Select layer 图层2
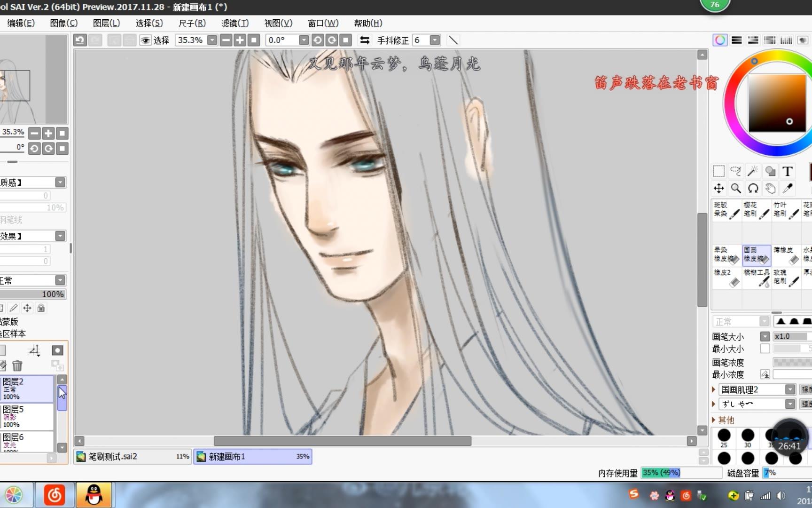 tap(27, 389)
